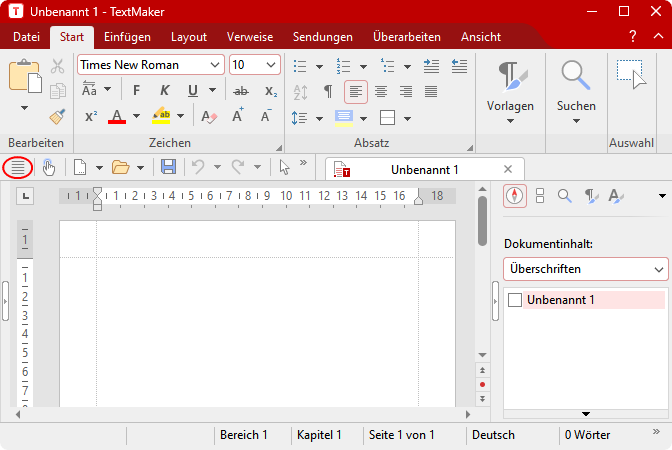
Task: Open the navigator compass icon in sidebar
Action: pyautogui.click(x=514, y=196)
